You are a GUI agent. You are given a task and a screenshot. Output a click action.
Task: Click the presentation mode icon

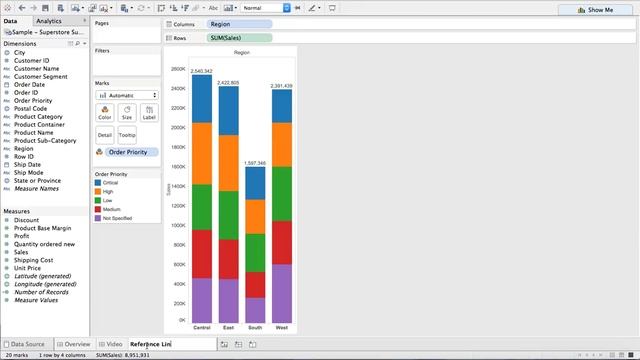coord(332,8)
